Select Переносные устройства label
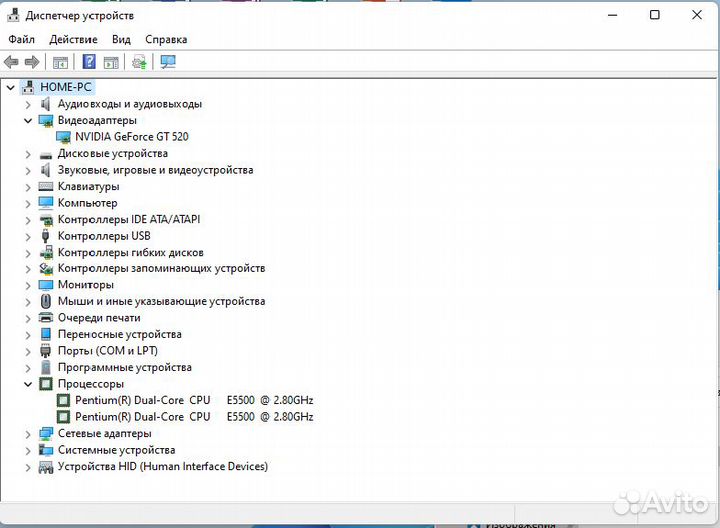The height and width of the screenshot is (528, 720). click(x=119, y=334)
